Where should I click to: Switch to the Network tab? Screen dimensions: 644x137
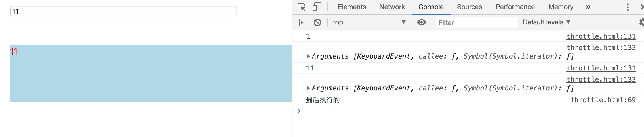click(392, 7)
